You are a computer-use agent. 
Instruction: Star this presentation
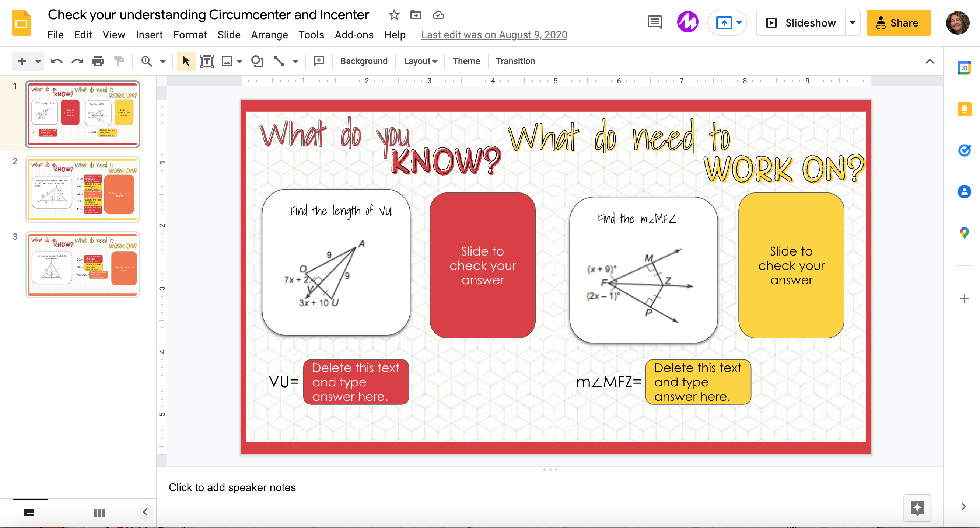[394, 15]
